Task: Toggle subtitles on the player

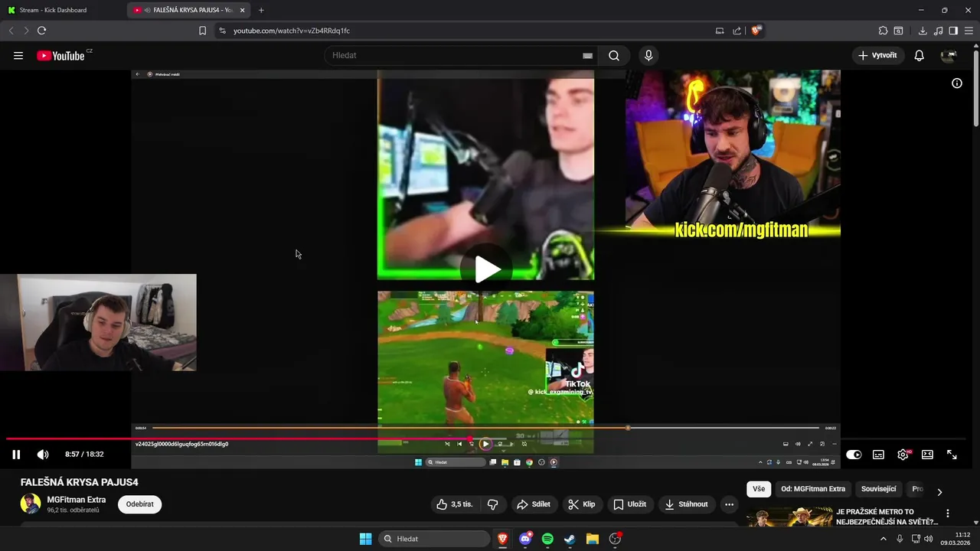Action: tap(878, 455)
